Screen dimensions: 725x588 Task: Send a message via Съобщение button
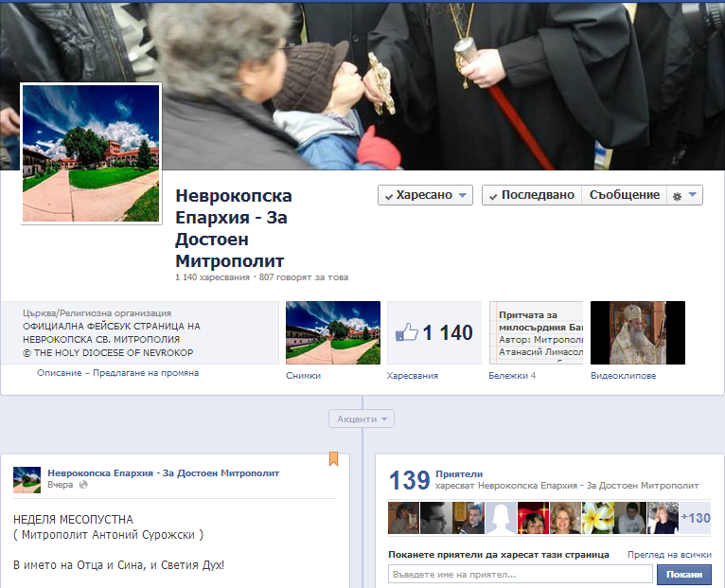[625, 195]
